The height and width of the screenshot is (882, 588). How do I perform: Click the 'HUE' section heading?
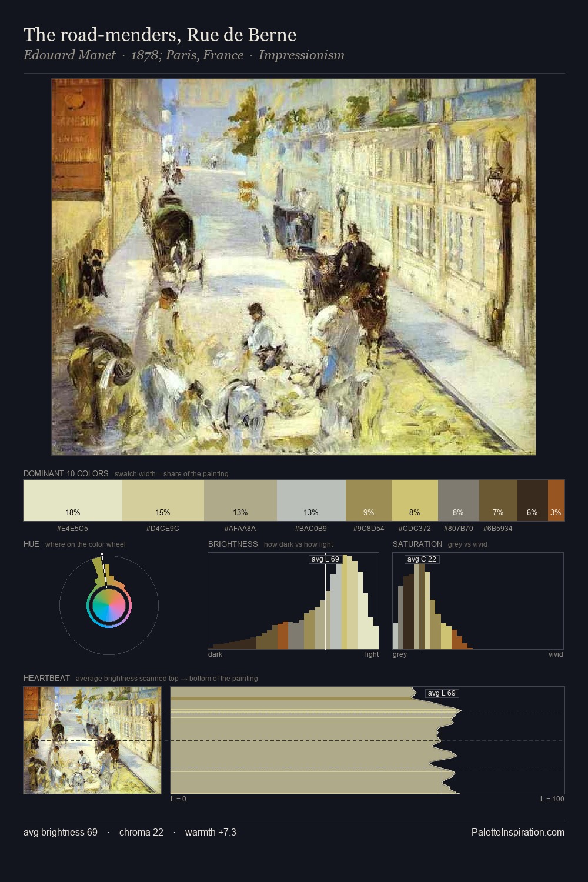(x=31, y=544)
